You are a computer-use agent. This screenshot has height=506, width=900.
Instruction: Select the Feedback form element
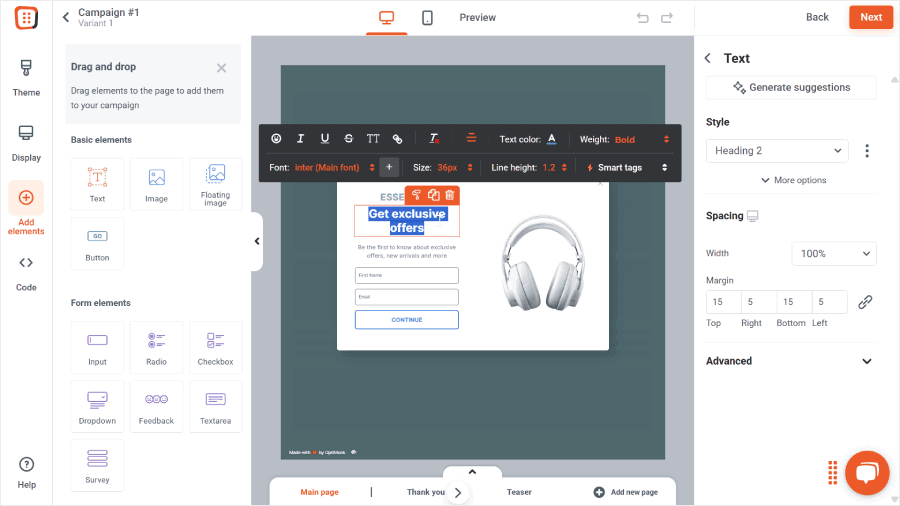click(x=156, y=407)
